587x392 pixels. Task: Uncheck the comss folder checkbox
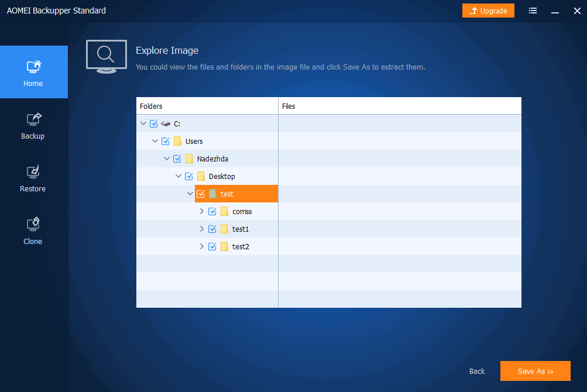click(212, 212)
